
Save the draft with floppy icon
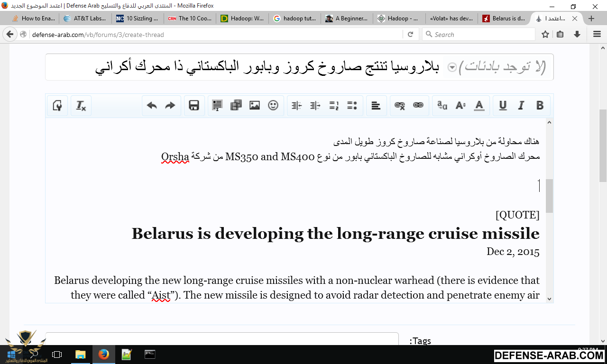point(194,106)
